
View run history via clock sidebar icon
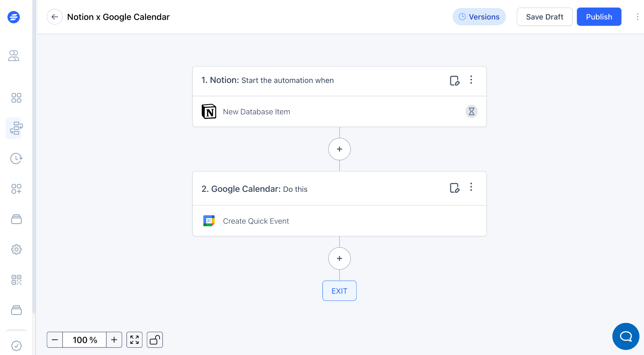tap(16, 158)
